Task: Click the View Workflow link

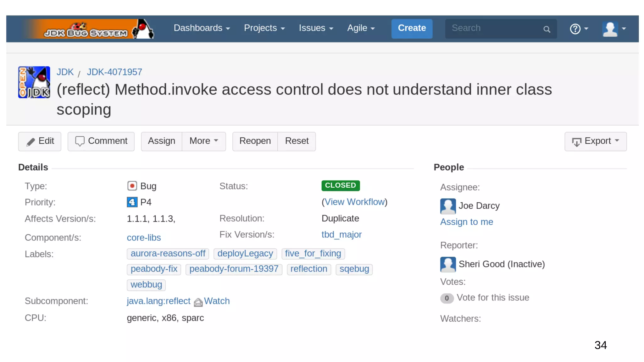Action: pos(354,202)
